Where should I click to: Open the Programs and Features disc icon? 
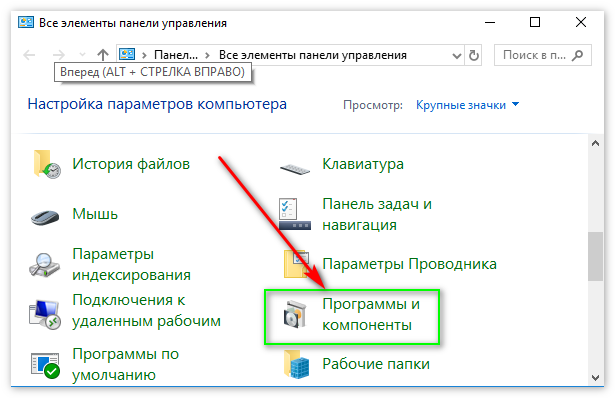pos(295,314)
